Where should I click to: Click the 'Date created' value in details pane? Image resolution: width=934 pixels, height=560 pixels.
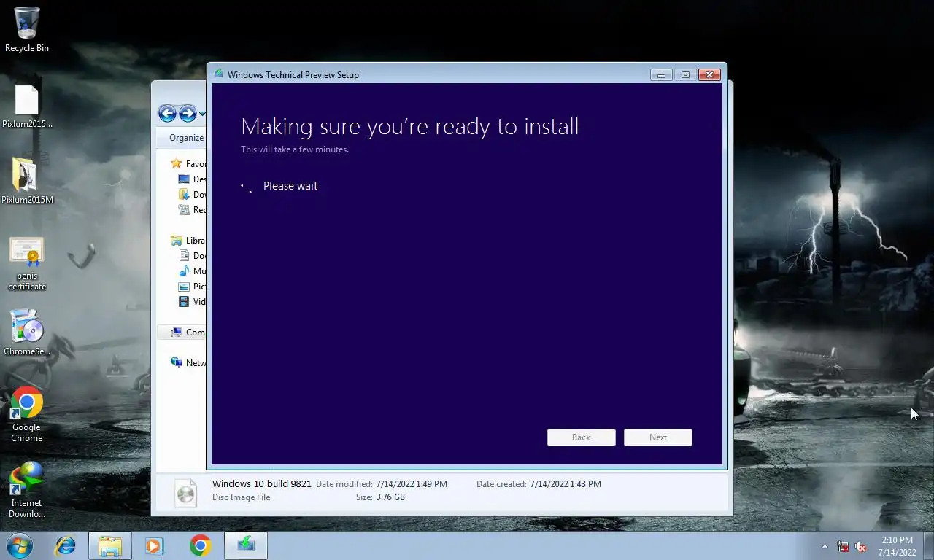[566, 484]
